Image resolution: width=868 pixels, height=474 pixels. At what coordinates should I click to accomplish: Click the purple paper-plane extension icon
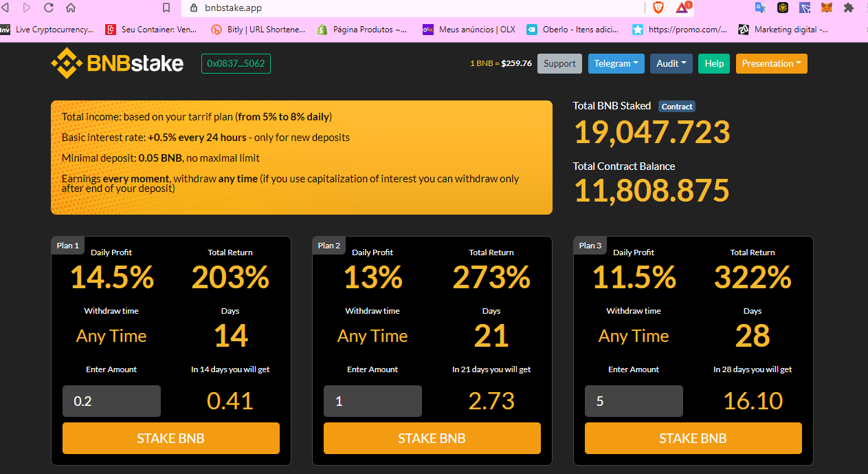pyautogui.click(x=805, y=8)
